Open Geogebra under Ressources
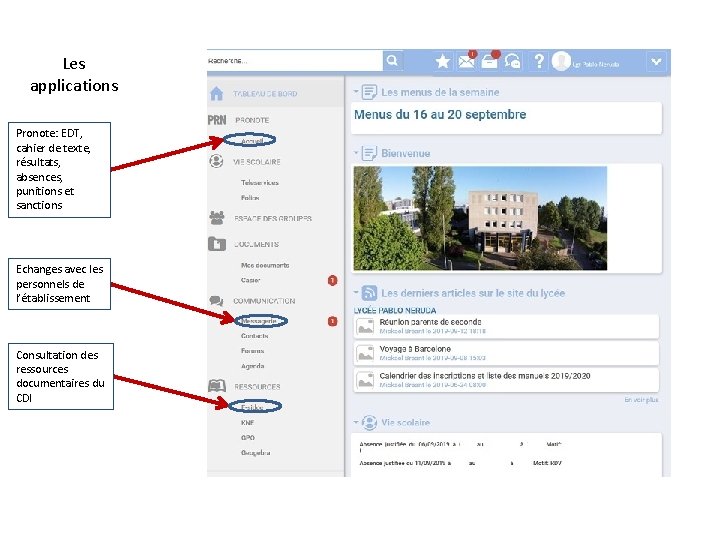The height and width of the screenshot is (540, 720). click(x=255, y=452)
